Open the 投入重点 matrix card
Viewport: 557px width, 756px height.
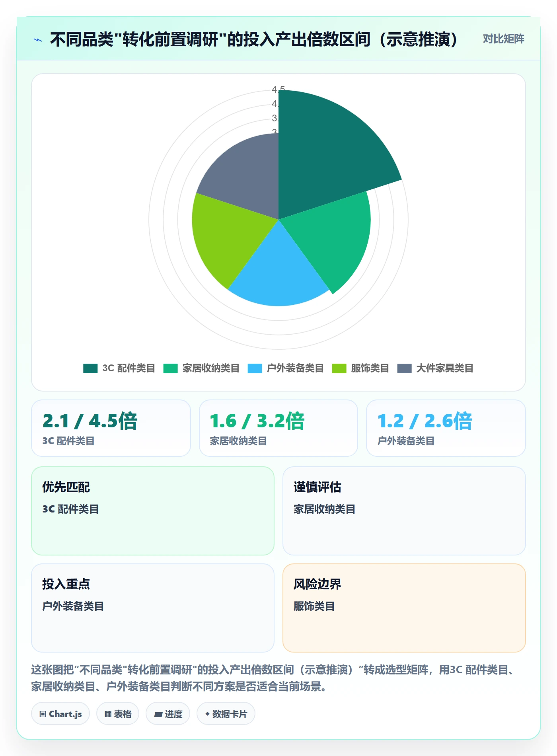tap(153, 608)
